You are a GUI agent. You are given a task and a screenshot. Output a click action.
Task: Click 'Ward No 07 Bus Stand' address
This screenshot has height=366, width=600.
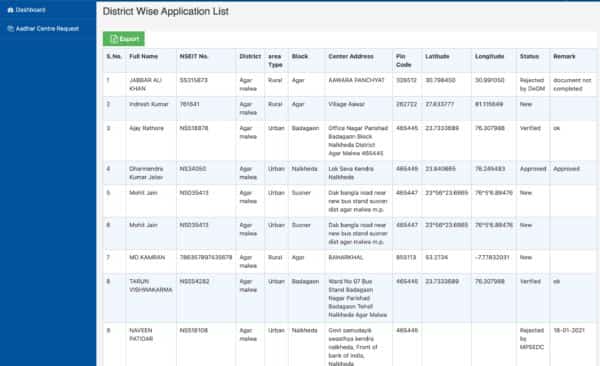click(358, 298)
